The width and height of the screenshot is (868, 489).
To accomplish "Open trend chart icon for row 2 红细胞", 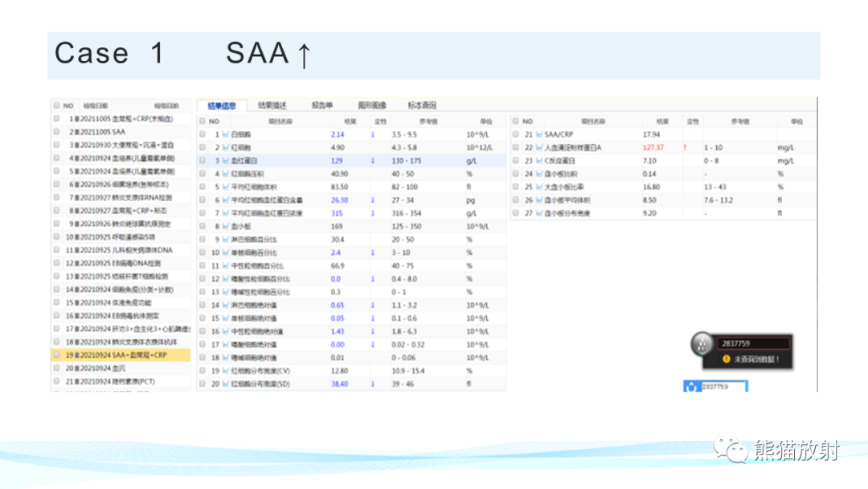I will 226,148.
